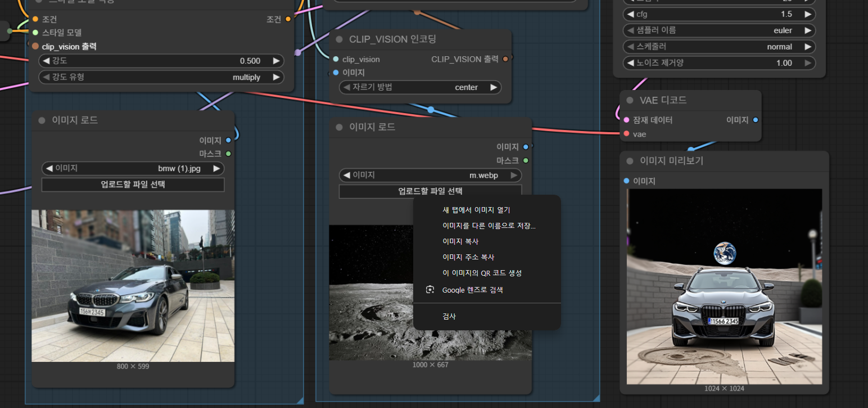Screen dimensions: 868x408
Task: Choose Google 렌즈로 검색 menu entry
Action: click(487, 290)
